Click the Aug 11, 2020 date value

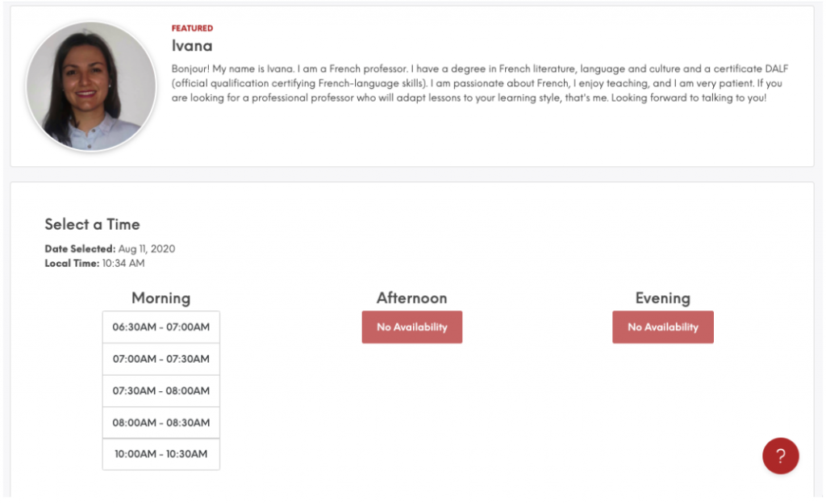[x=147, y=248]
